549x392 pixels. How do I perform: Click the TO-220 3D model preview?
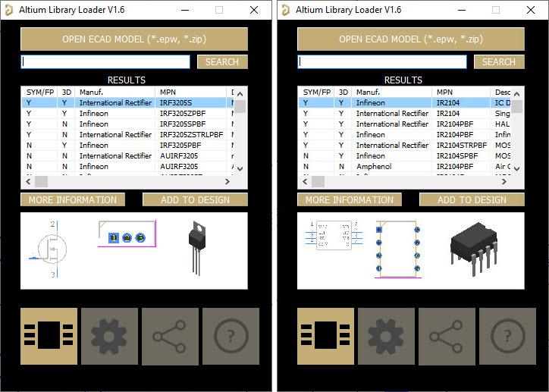click(197, 247)
